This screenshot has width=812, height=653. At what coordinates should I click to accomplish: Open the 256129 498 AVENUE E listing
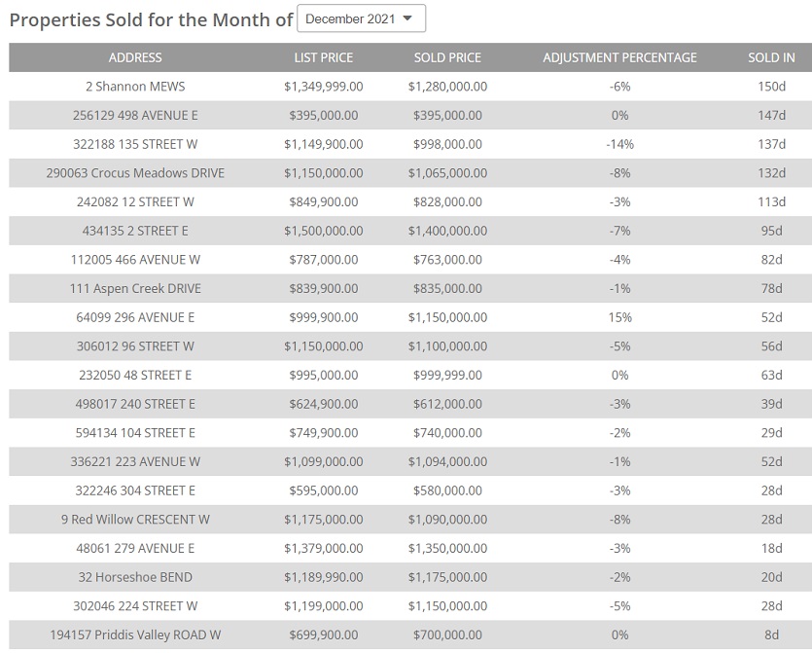click(x=135, y=116)
